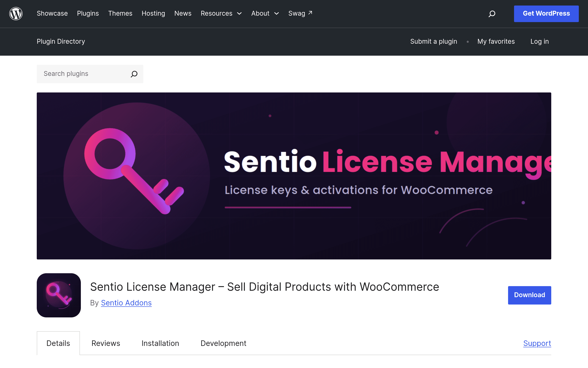The image size is (588, 368).
Task: Open the site search magnifier icon
Action: (x=492, y=14)
